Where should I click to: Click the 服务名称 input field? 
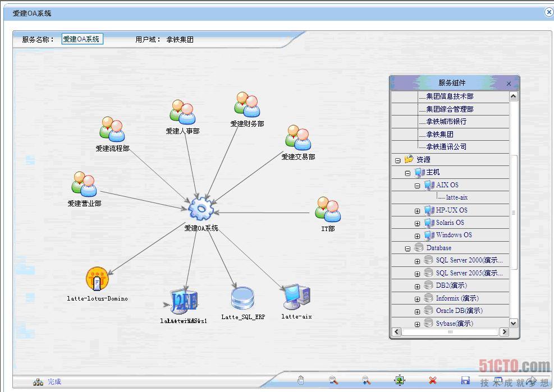(x=83, y=39)
